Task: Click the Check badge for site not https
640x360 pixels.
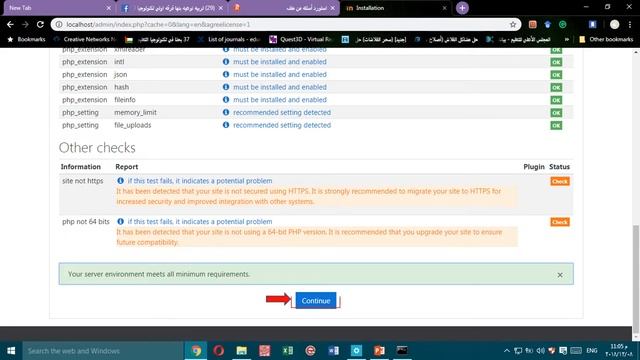Action: point(560,181)
